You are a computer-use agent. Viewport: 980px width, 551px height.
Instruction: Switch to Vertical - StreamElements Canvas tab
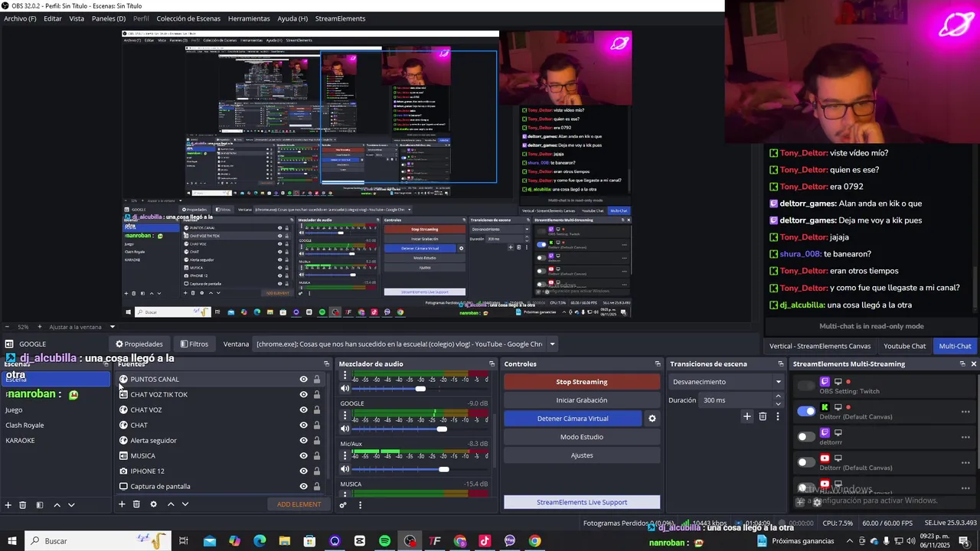(x=820, y=346)
